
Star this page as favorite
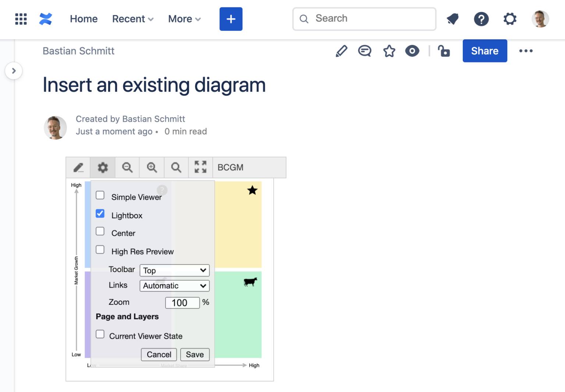coord(389,51)
